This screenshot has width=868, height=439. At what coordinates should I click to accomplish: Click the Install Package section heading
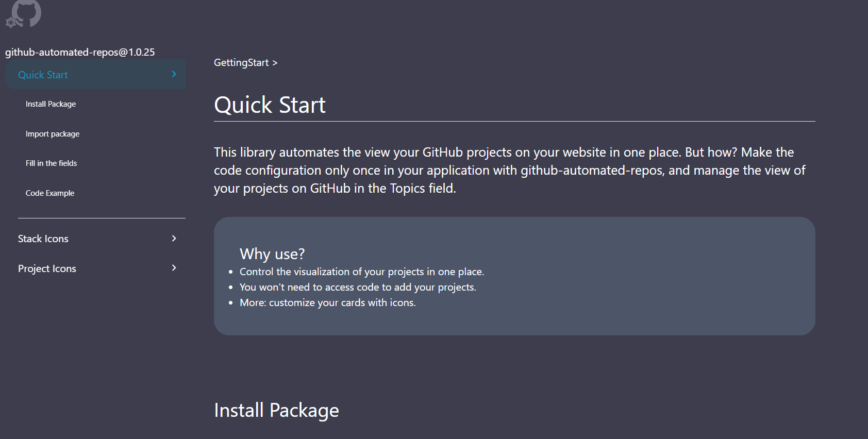pyautogui.click(x=276, y=410)
